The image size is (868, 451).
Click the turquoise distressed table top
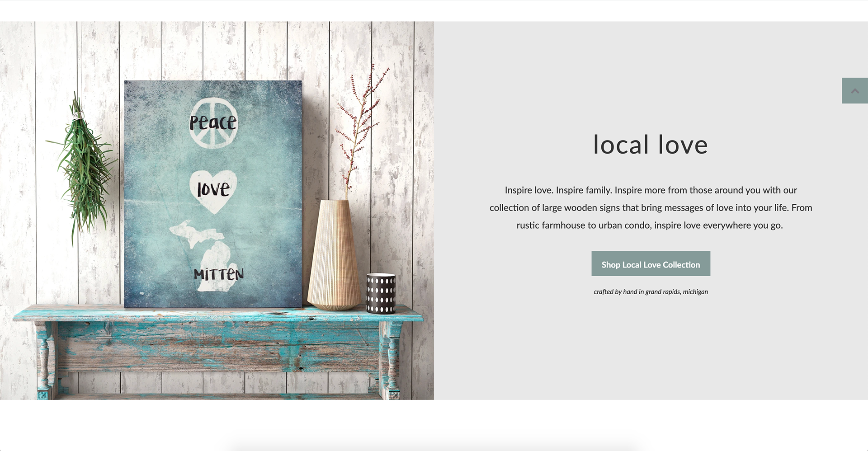click(218, 313)
